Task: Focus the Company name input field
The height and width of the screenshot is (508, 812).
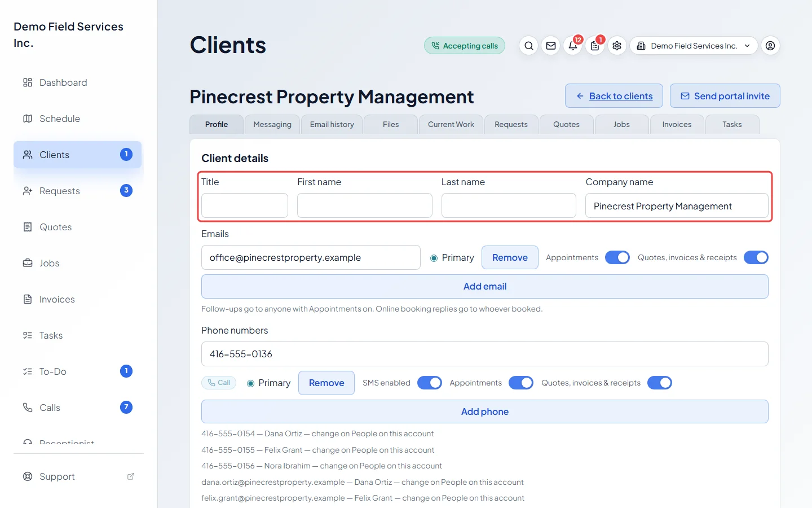Action: click(x=677, y=205)
